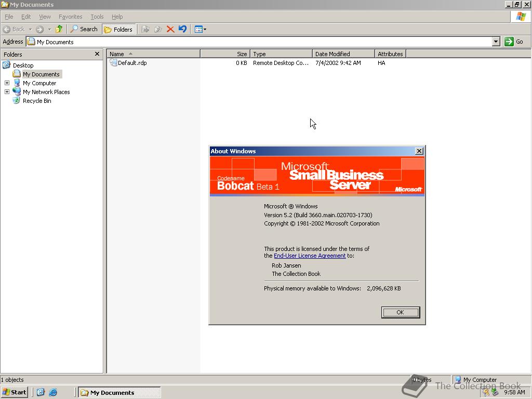Open the Back history dropdown arrow

(x=30, y=29)
